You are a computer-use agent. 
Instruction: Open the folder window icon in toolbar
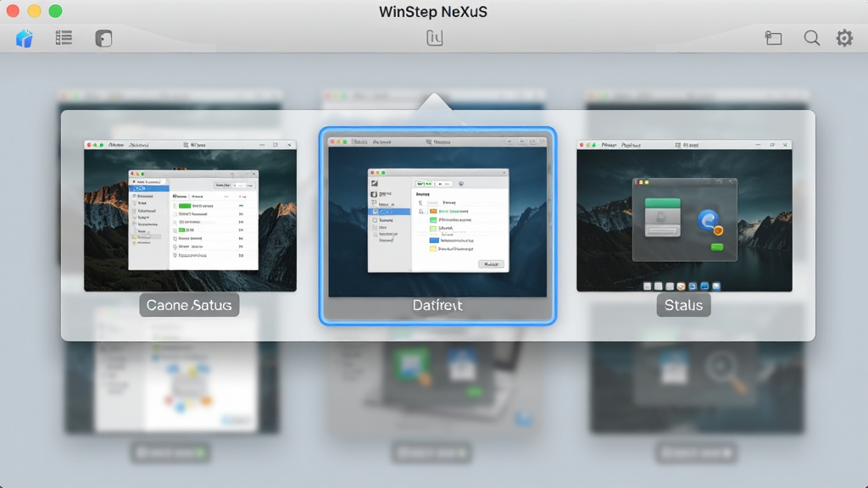tap(773, 37)
